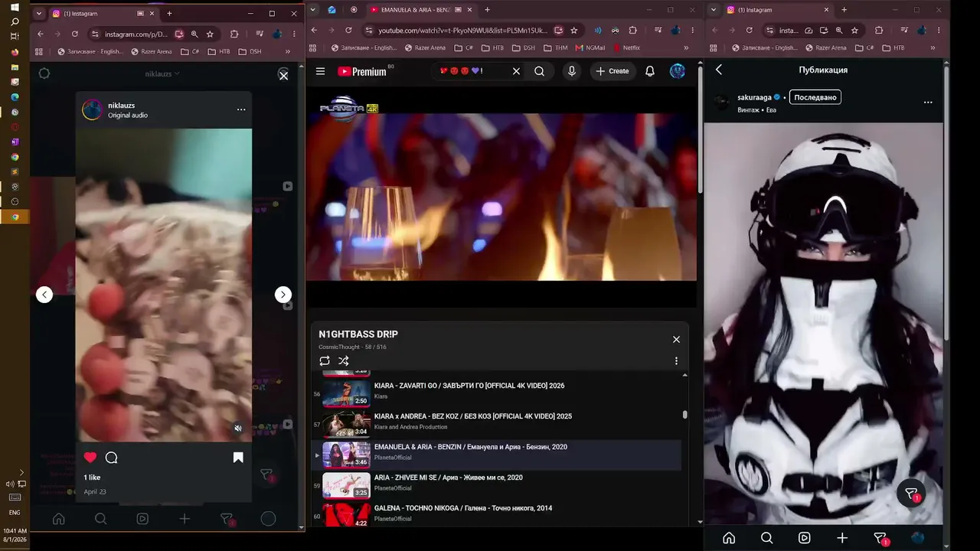Create a new post in right Instagram window

pos(842,538)
